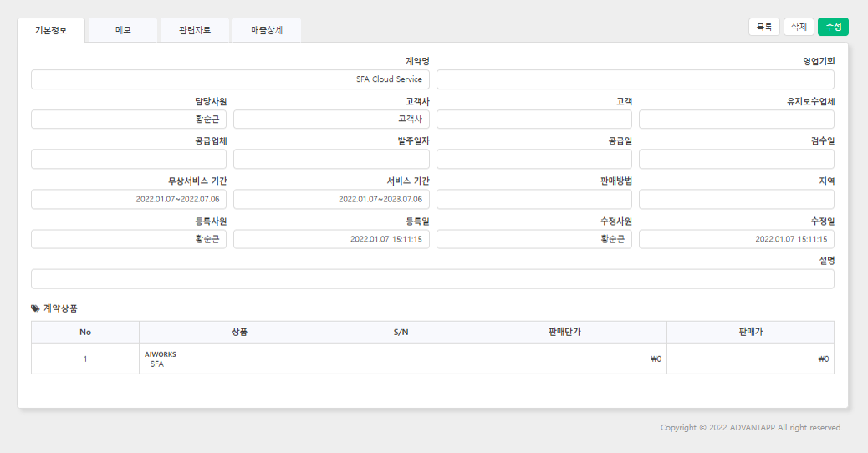Click the No column header
The width and height of the screenshot is (868, 453).
pos(85,332)
